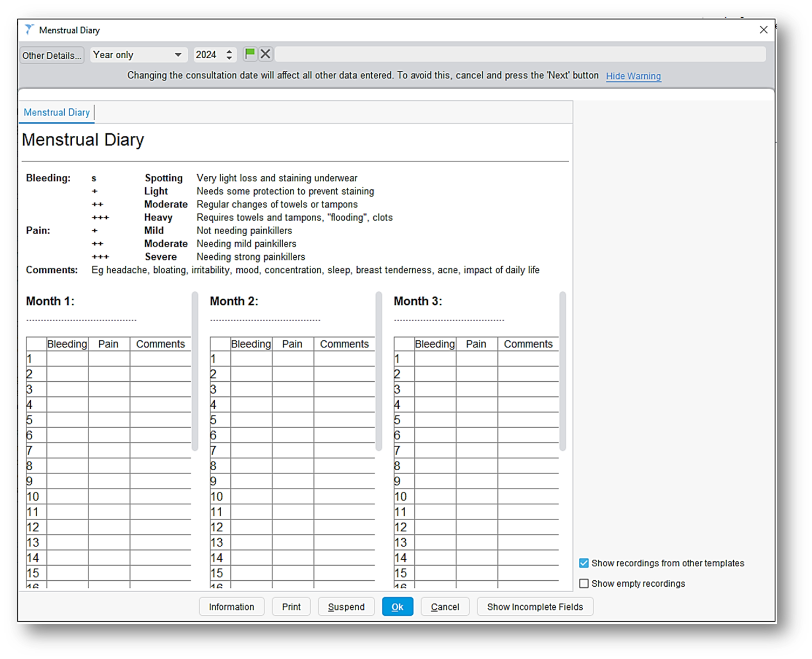Click Month 1 day 1 Bleeding cell

(67, 359)
